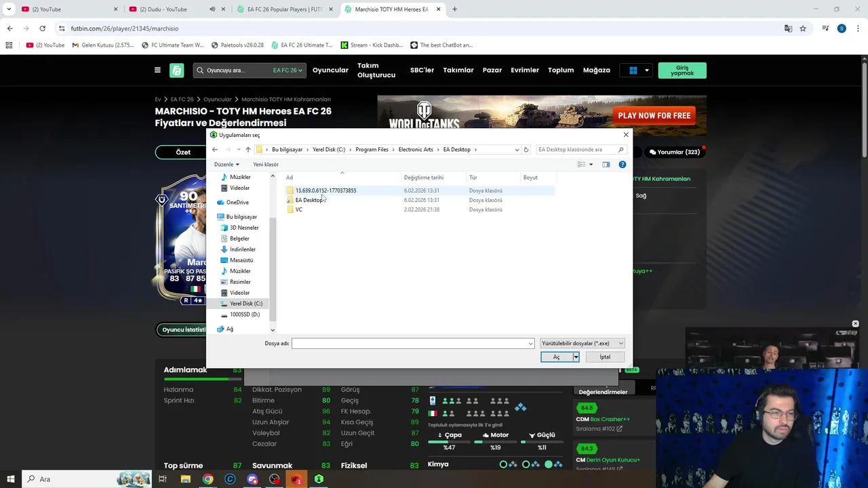Open the Aç button split arrow

point(576,357)
